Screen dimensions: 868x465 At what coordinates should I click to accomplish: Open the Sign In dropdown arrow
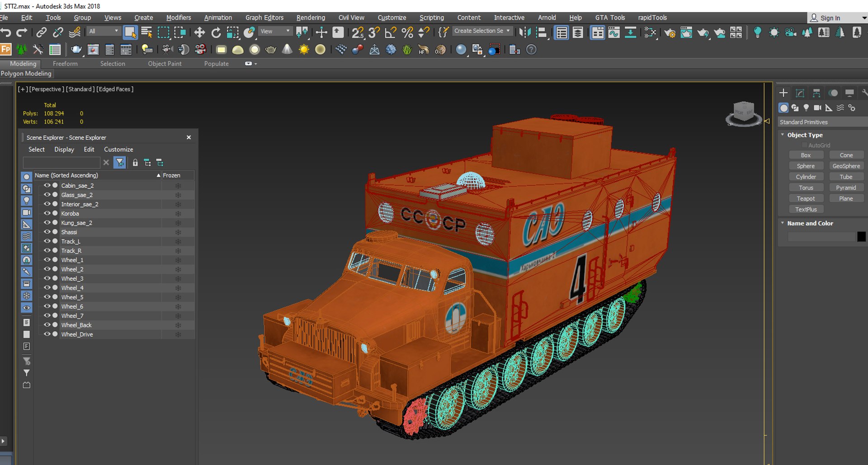tap(864, 18)
